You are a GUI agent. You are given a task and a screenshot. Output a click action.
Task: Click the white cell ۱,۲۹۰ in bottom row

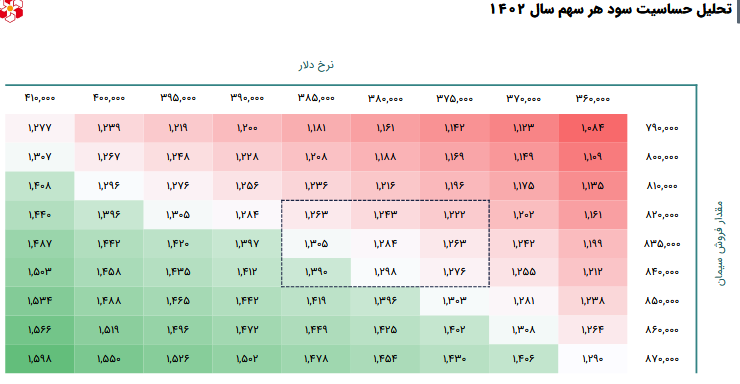593,359
